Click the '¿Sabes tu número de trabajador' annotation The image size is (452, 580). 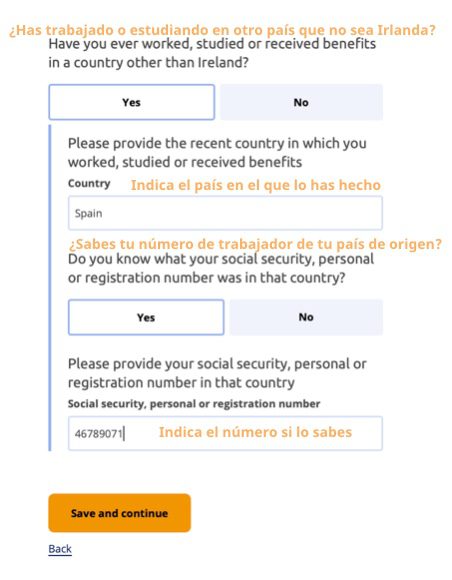coord(255,244)
